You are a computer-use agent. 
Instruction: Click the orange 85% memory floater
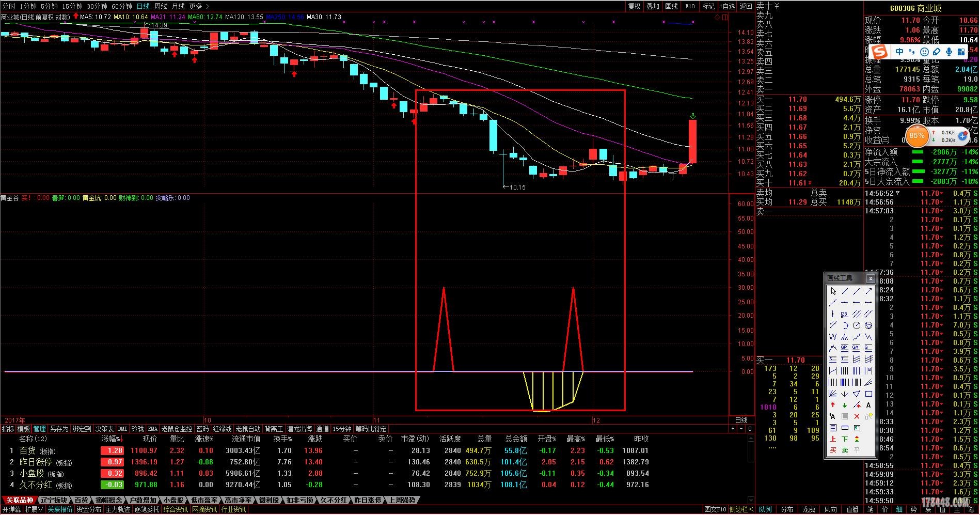(x=917, y=135)
